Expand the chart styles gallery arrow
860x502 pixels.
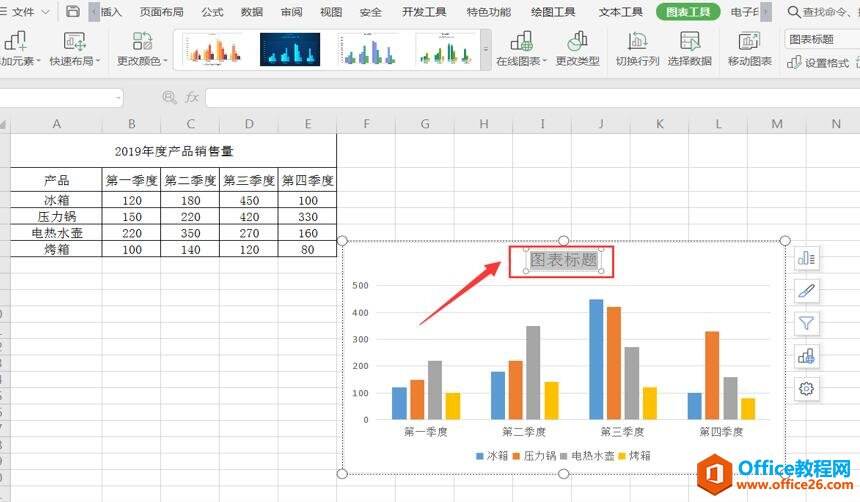[485, 50]
